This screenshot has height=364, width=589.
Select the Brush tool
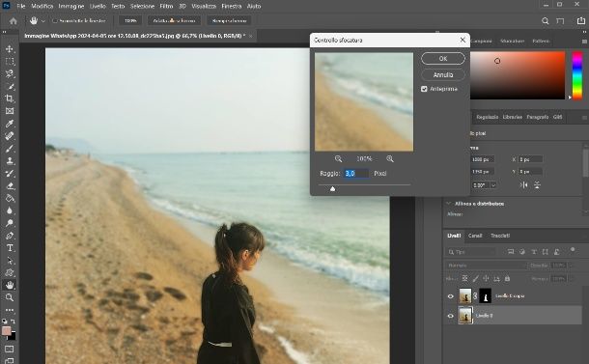coord(10,149)
